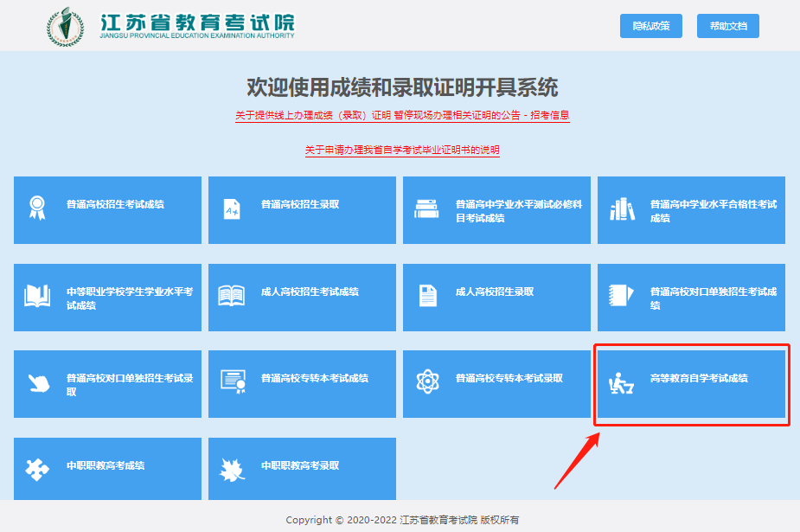This screenshot has width=800, height=532.
Task: Open the link about 自学考试毕业证明书的说明
Action: pos(402,150)
